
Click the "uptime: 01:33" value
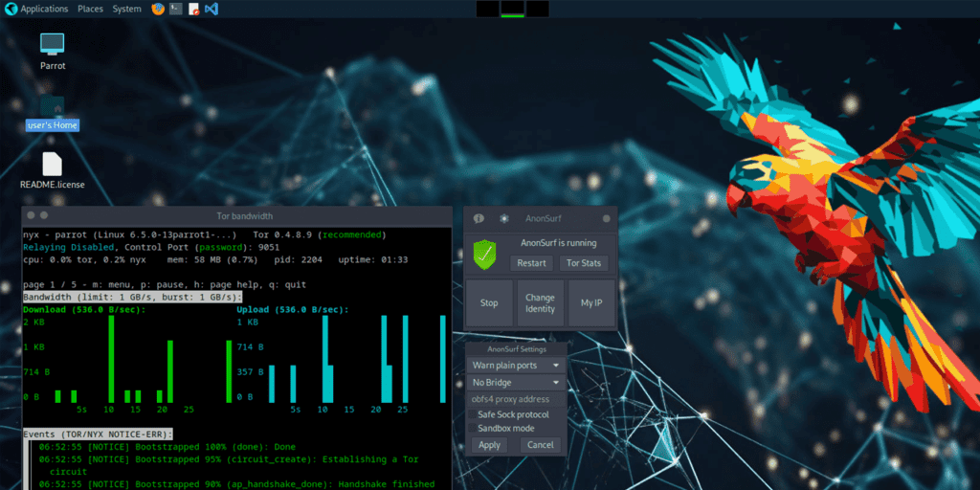coord(373,259)
